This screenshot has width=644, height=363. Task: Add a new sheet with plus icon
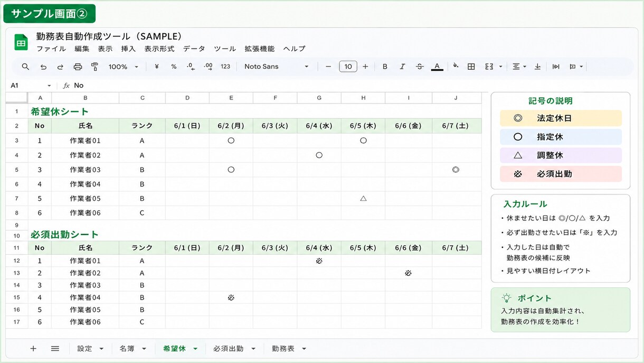pos(33,349)
